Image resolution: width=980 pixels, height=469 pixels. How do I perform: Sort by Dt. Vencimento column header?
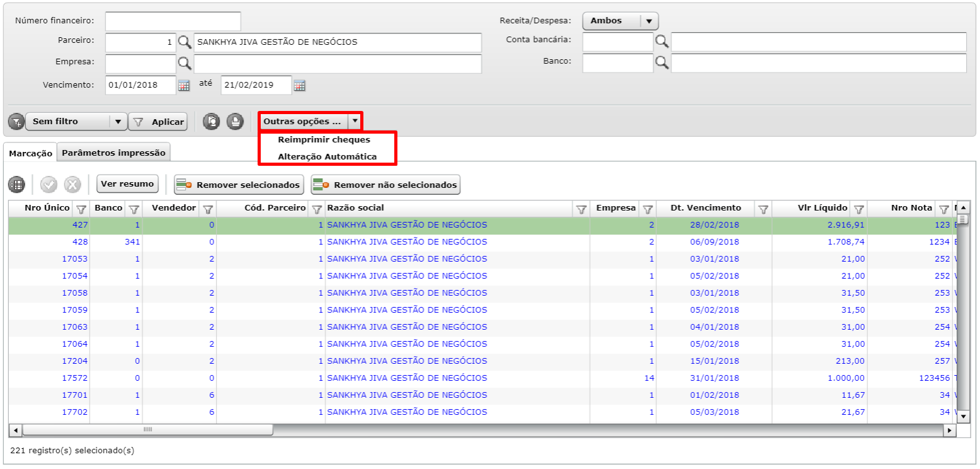tap(705, 208)
